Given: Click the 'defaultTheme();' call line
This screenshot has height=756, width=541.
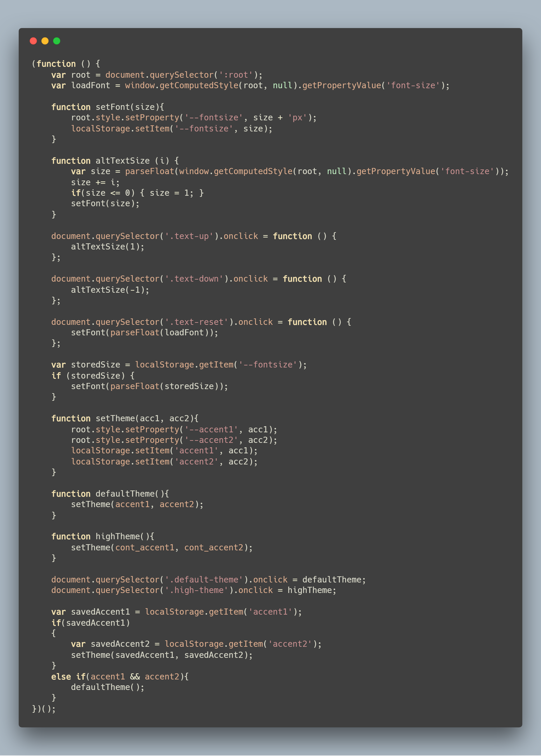Looking at the screenshot, I should pos(107,687).
